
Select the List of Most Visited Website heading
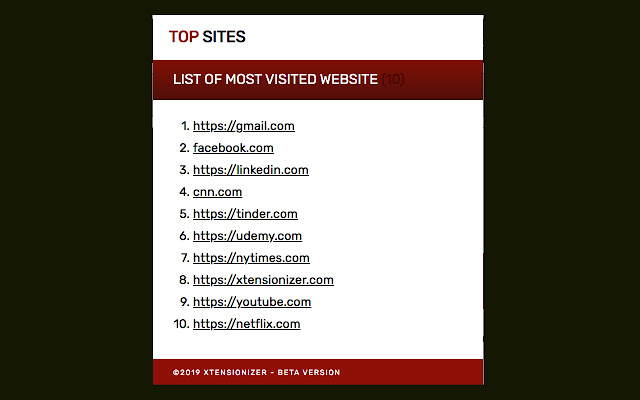point(275,79)
